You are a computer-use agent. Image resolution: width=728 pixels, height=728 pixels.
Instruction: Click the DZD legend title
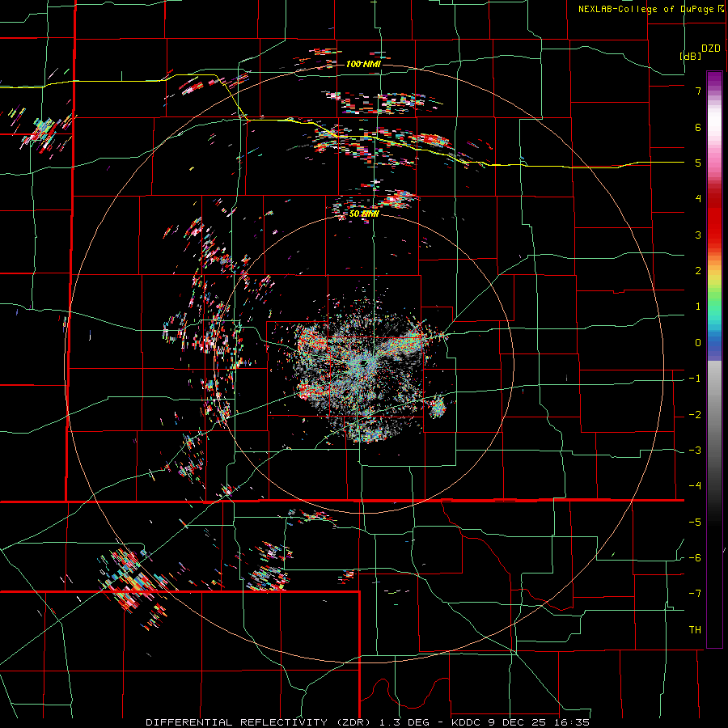(x=711, y=49)
